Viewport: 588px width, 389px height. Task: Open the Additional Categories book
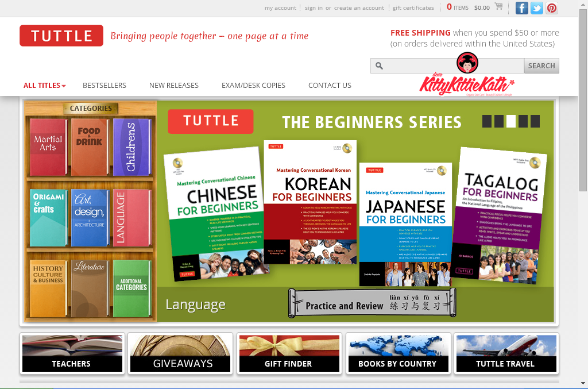132,288
